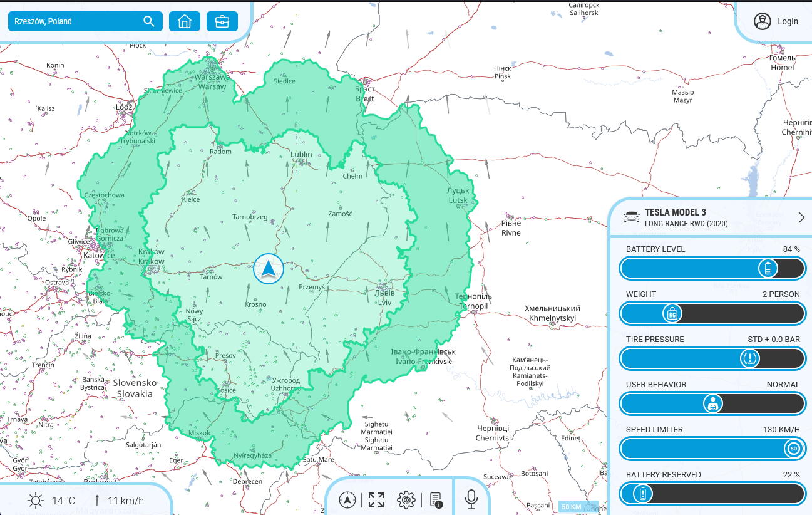Select the Tesla Model 3 vehicle title

tap(675, 212)
